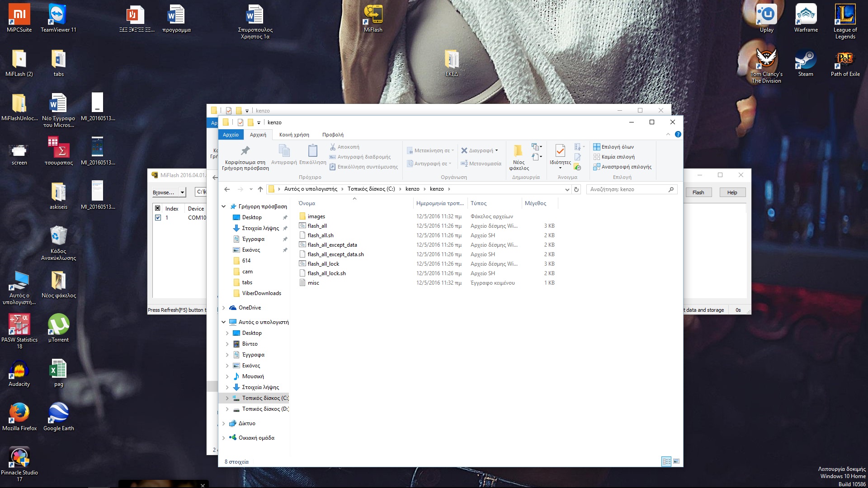Toggle device 1 checkbox in MiFlash
The height and width of the screenshot is (488, 868).
[158, 217]
